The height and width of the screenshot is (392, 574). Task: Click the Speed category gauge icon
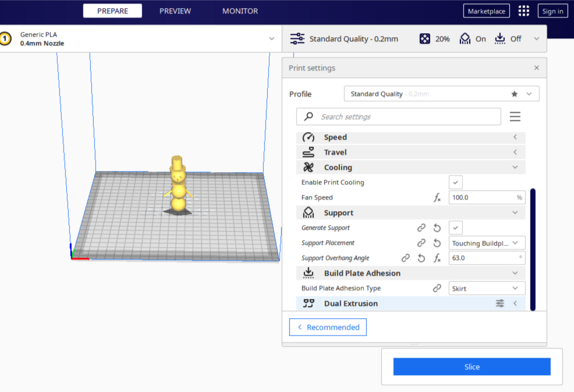(308, 137)
